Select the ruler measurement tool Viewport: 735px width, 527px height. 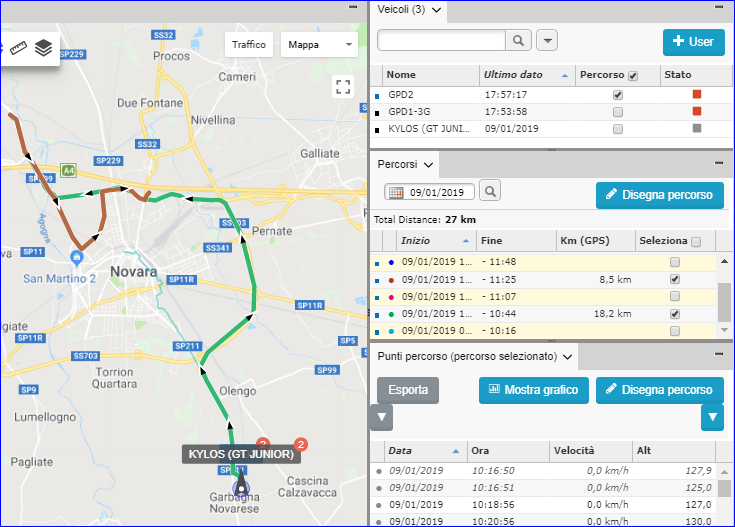[x=18, y=47]
